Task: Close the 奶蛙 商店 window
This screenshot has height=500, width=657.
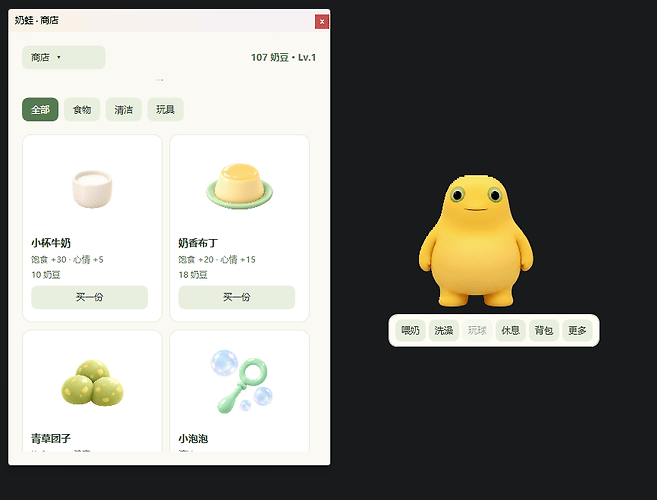Action: [x=322, y=22]
